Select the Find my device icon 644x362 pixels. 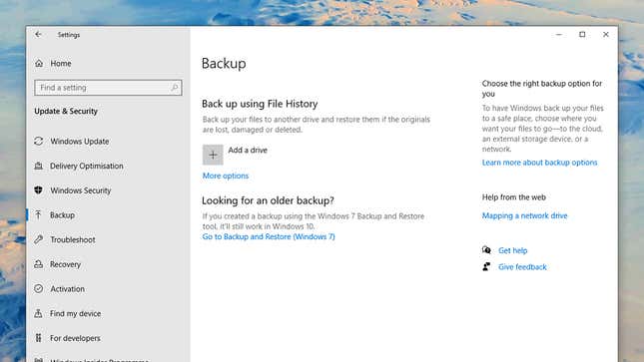(x=38, y=313)
